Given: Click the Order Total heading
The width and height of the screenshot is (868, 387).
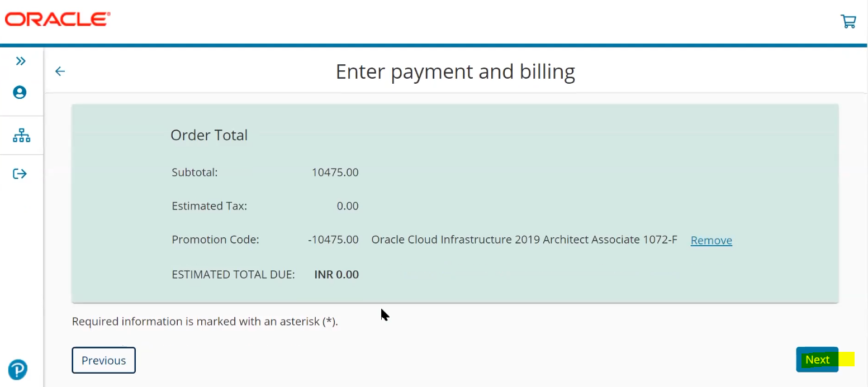Looking at the screenshot, I should point(209,135).
